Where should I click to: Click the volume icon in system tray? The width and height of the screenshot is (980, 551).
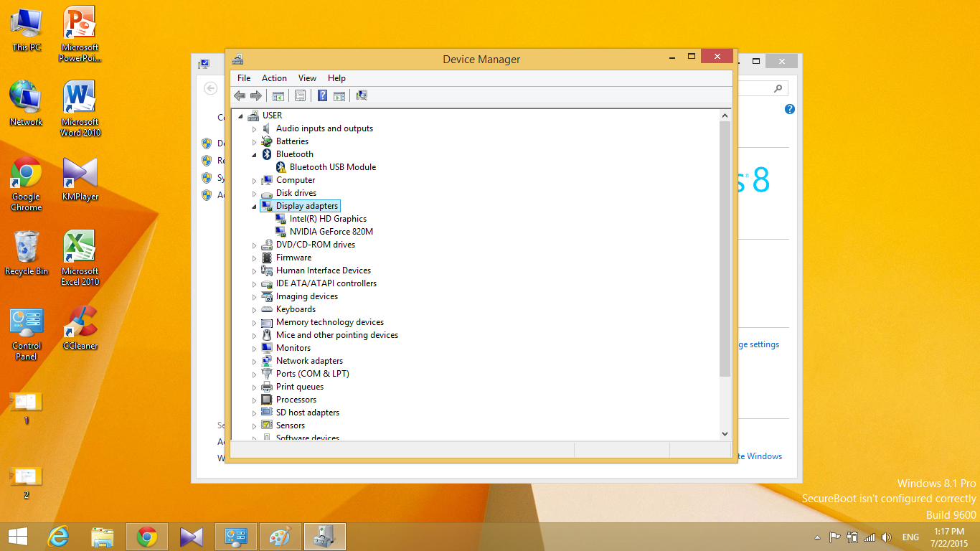coord(886,537)
